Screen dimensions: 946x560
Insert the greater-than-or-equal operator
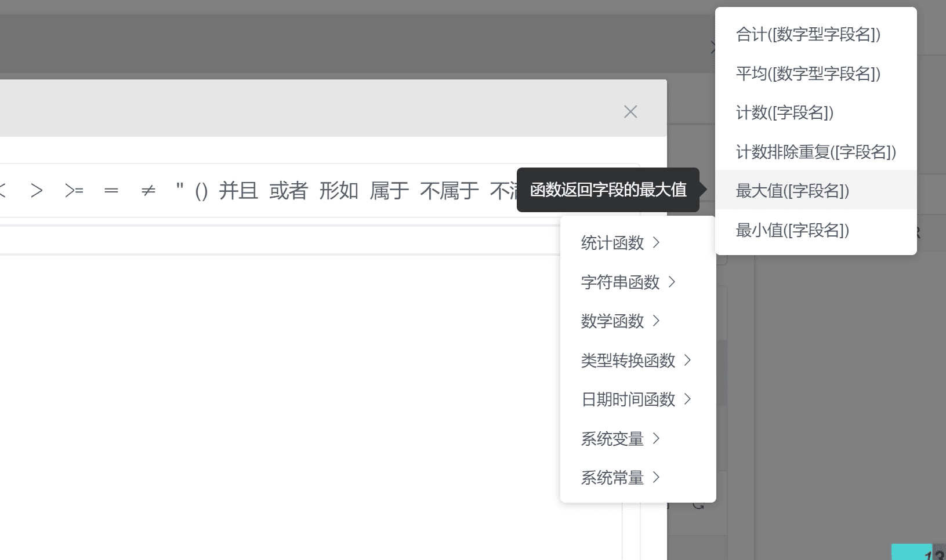[x=74, y=190]
